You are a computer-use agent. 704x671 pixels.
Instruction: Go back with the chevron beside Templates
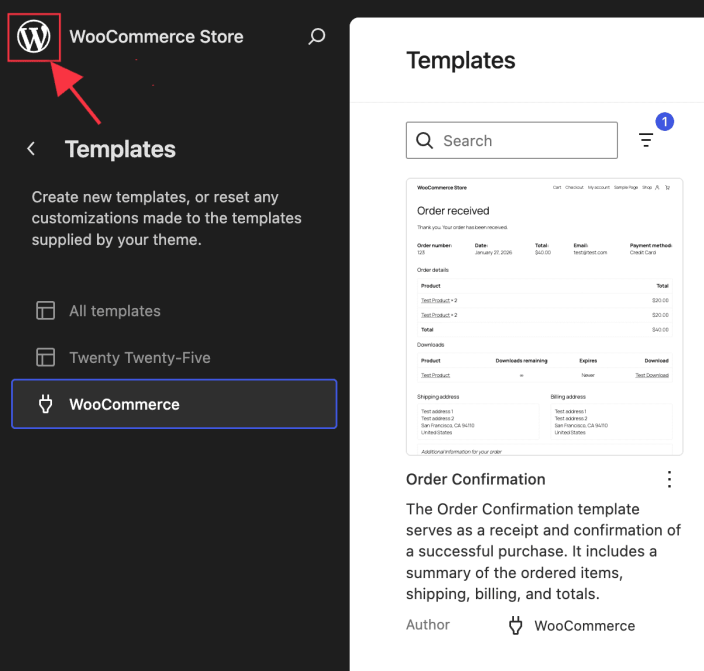pyautogui.click(x=31, y=149)
